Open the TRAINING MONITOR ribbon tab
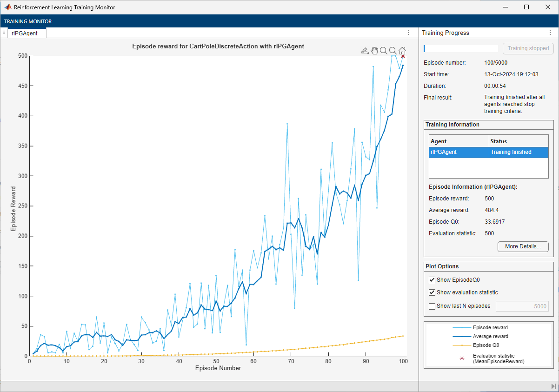 click(x=28, y=21)
